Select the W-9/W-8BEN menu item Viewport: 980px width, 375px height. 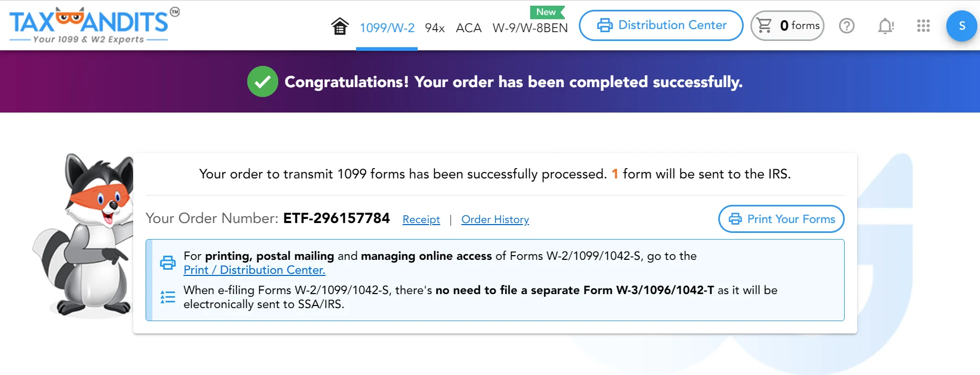point(530,28)
